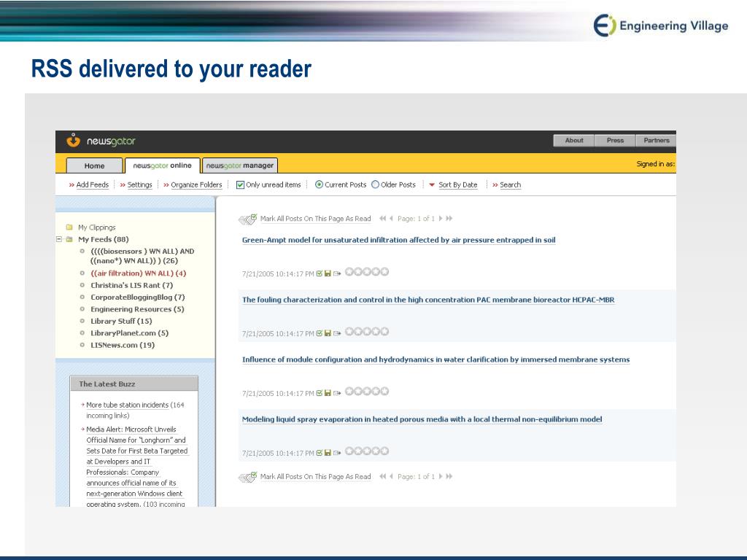747x560 pixels.
Task: Go to next page below the Modeling post
Action: [x=441, y=476]
